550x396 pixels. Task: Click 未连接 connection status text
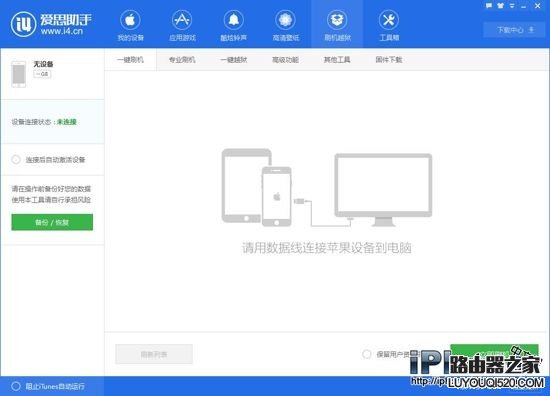click(x=67, y=122)
